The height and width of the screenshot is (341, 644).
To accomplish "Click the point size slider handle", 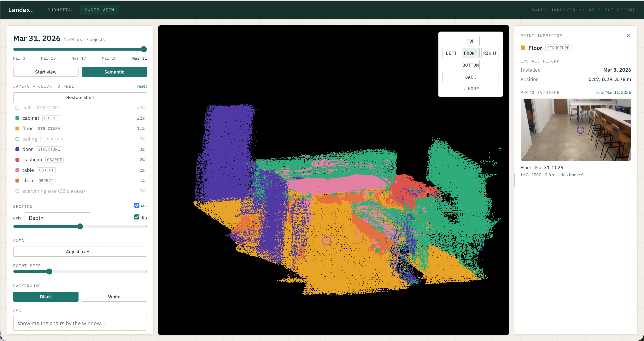I will coord(49,272).
